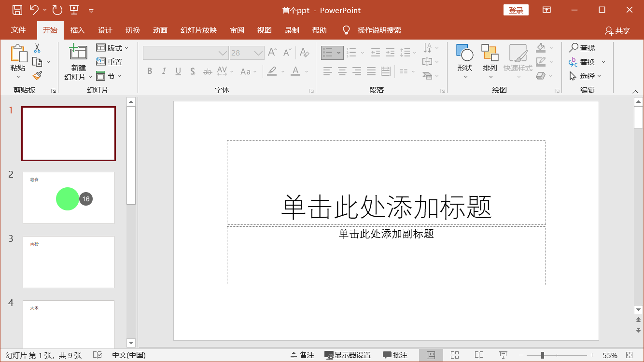
Task: Click the Copy icon
Action: click(37, 62)
